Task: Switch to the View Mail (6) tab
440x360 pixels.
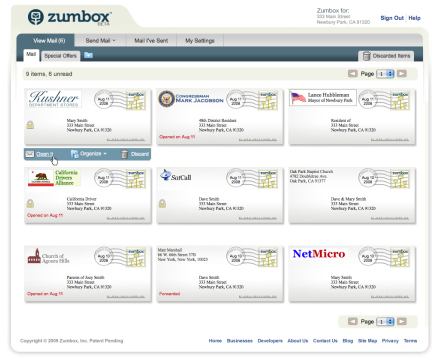Action: coord(49,41)
